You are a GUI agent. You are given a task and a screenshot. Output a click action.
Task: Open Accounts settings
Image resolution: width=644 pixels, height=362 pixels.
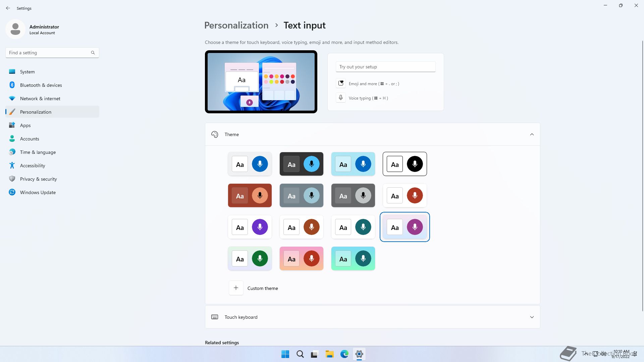click(52, 139)
